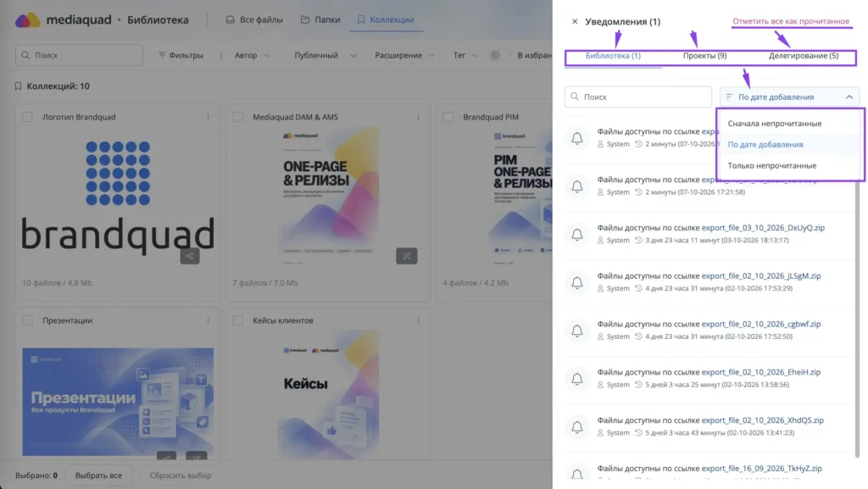Screen dimensions: 868x489
Task: Check the Логотип Brandquad collection checkbox
Action: (x=27, y=117)
